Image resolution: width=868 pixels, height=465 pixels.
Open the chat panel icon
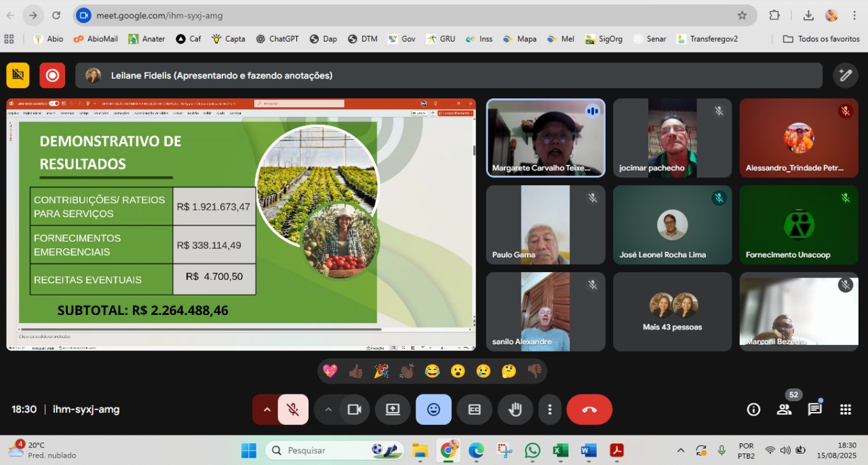[814, 409]
